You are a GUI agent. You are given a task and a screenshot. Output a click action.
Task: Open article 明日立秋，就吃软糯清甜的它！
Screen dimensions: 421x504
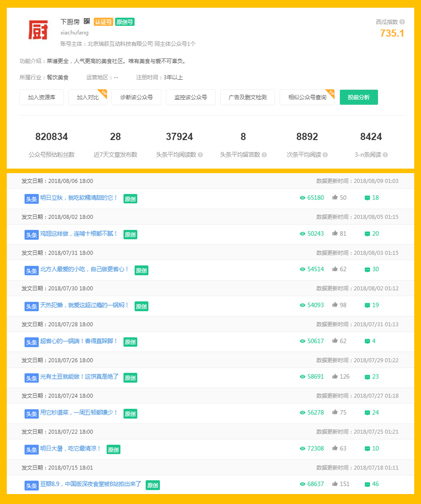point(79,198)
